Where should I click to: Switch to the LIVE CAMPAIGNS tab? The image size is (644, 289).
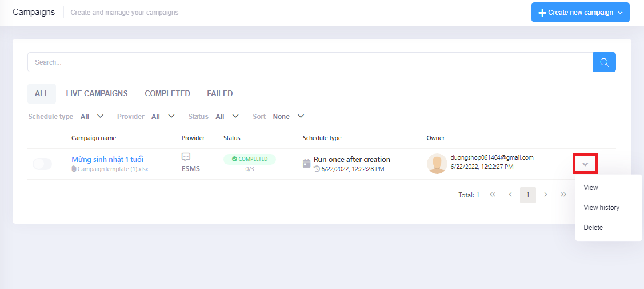[x=97, y=93]
